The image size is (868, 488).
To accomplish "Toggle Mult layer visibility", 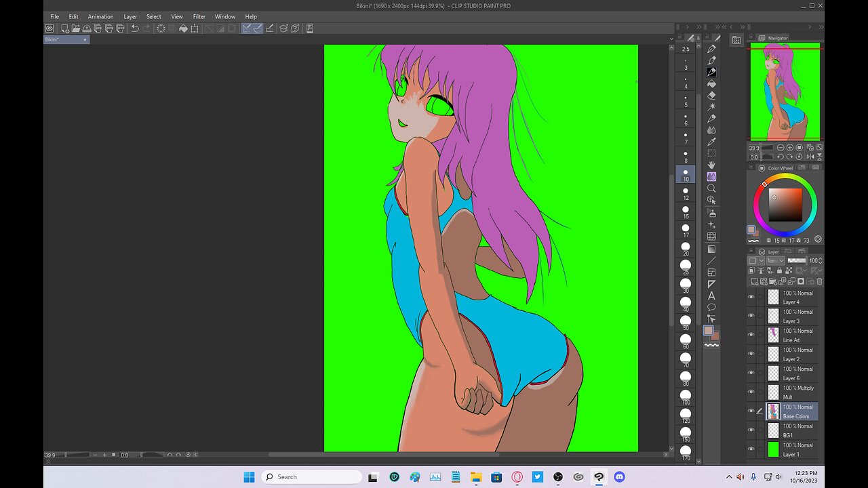I will 751,392.
